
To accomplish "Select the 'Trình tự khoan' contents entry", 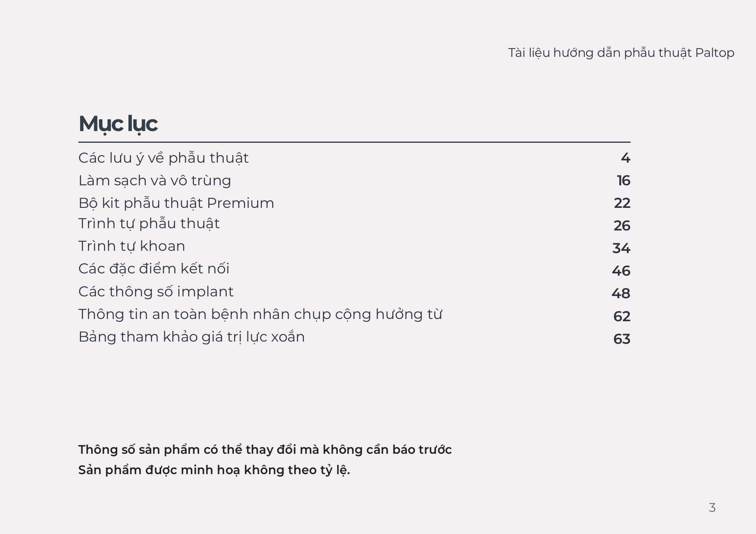I will [x=132, y=246].
